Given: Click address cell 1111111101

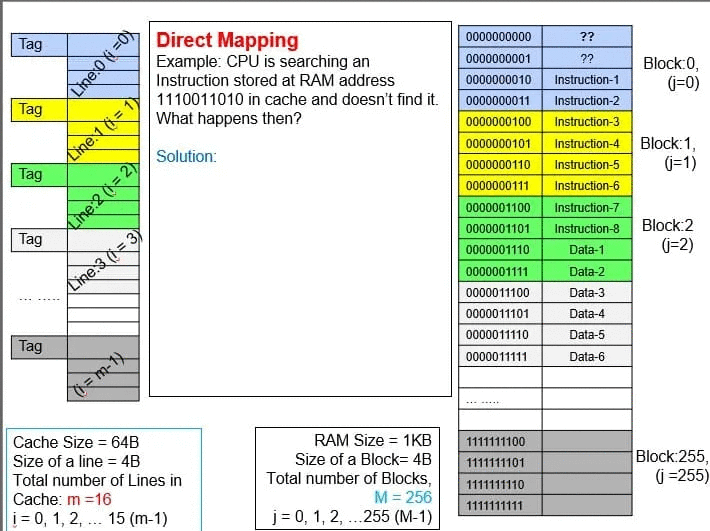Looking at the screenshot, I should click(500, 463).
